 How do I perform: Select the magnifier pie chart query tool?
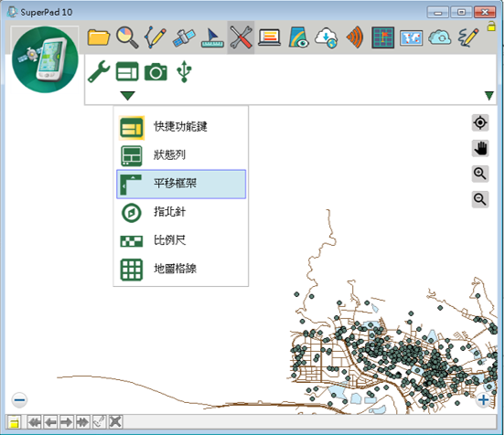pyautogui.click(x=127, y=37)
